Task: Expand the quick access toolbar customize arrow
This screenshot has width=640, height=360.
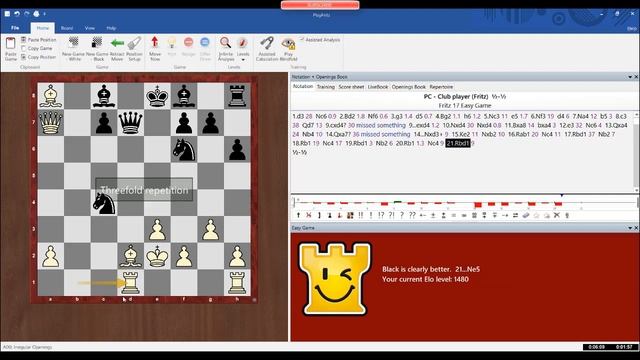Action: (x=44, y=14)
